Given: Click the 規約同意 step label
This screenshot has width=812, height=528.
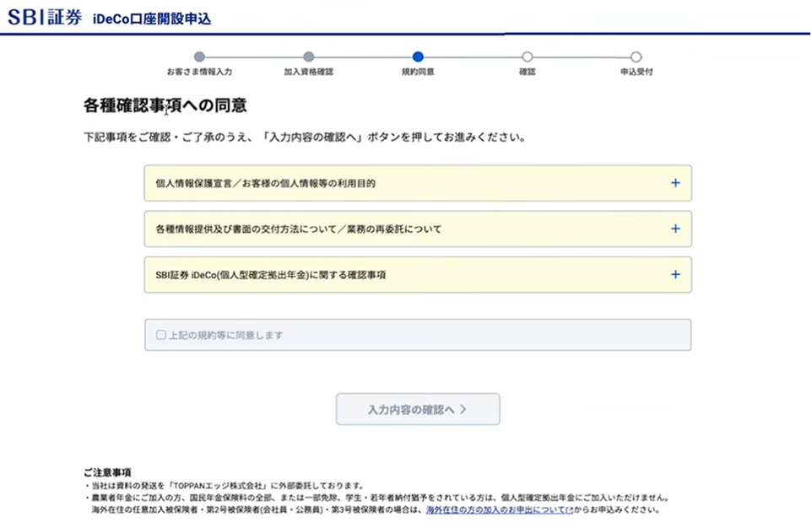Looking at the screenshot, I should [418, 72].
